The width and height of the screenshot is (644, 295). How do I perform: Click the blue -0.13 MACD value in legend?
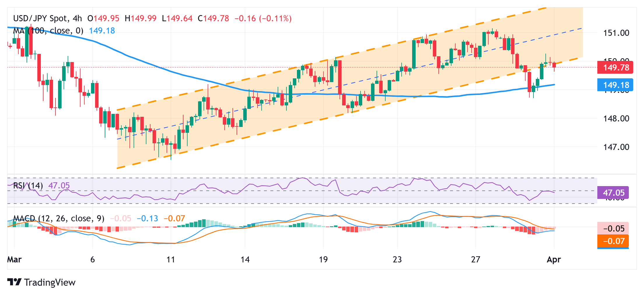[x=147, y=218]
